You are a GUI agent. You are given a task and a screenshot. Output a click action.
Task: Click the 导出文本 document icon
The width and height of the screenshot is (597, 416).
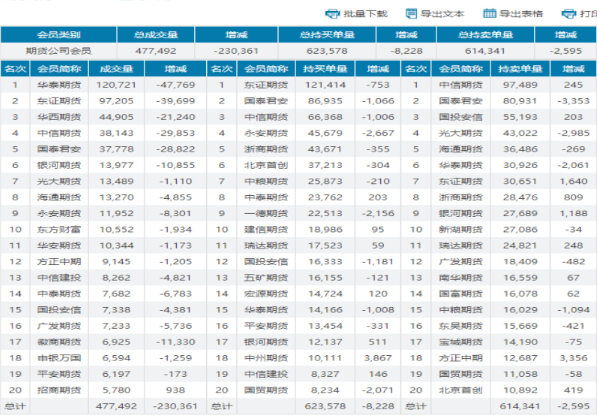411,14
